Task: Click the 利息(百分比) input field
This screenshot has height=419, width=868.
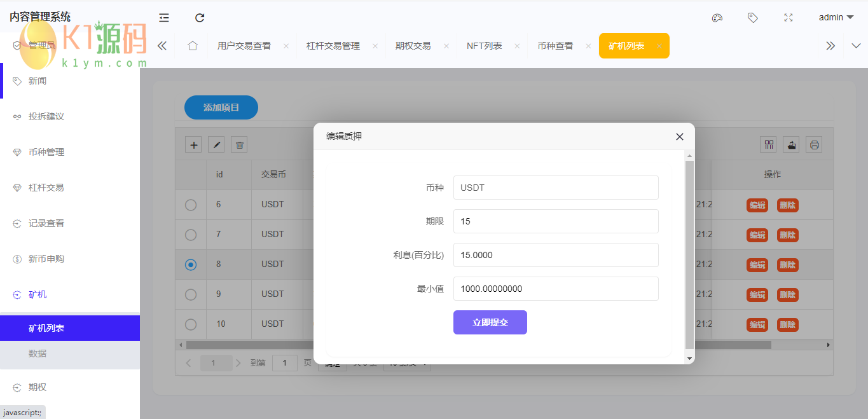Action: (x=555, y=255)
